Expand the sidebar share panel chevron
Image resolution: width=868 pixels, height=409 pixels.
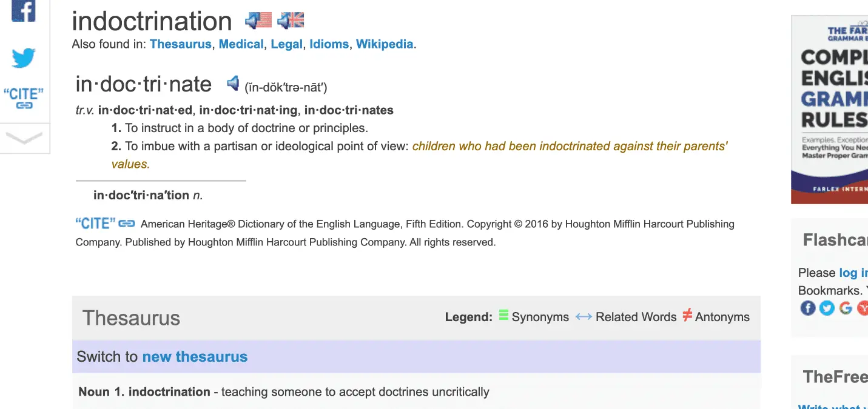tap(24, 138)
